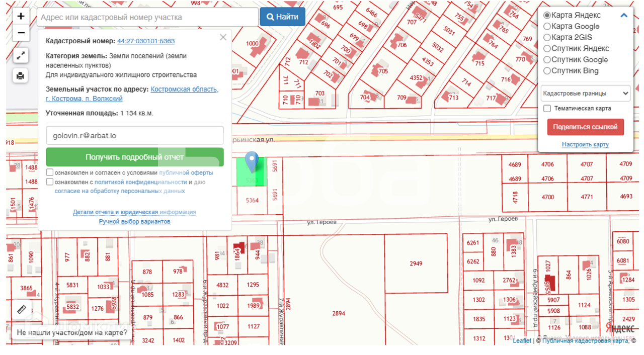Click the blue map pin marker
Viewport: 644px width, 355px height.
pos(251,162)
